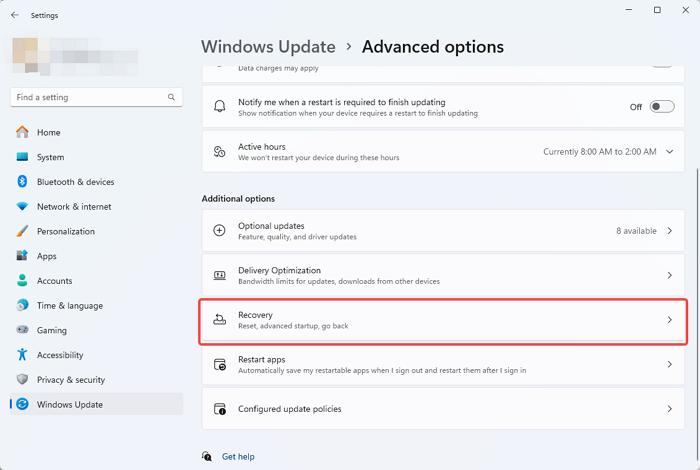This screenshot has height=470, width=700.
Task: Click the Accessibility figure icon
Action: 22,355
